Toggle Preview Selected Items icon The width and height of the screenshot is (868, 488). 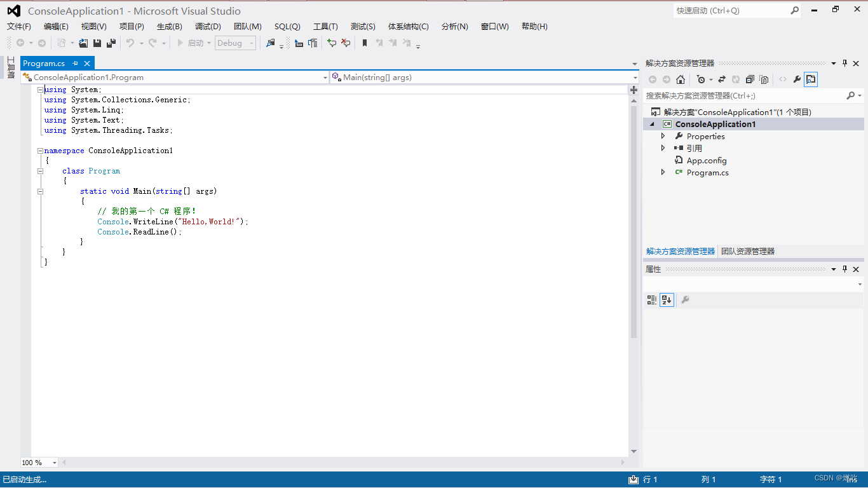coord(811,79)
